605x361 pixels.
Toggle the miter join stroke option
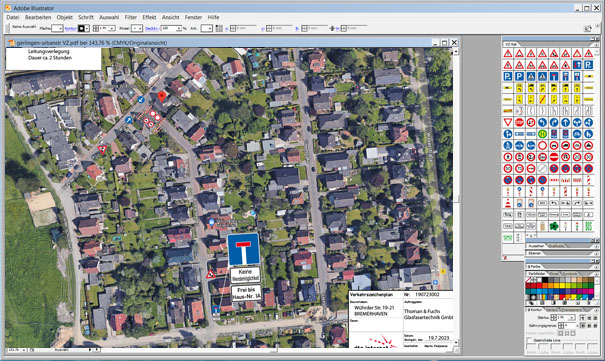click(583, 326)
